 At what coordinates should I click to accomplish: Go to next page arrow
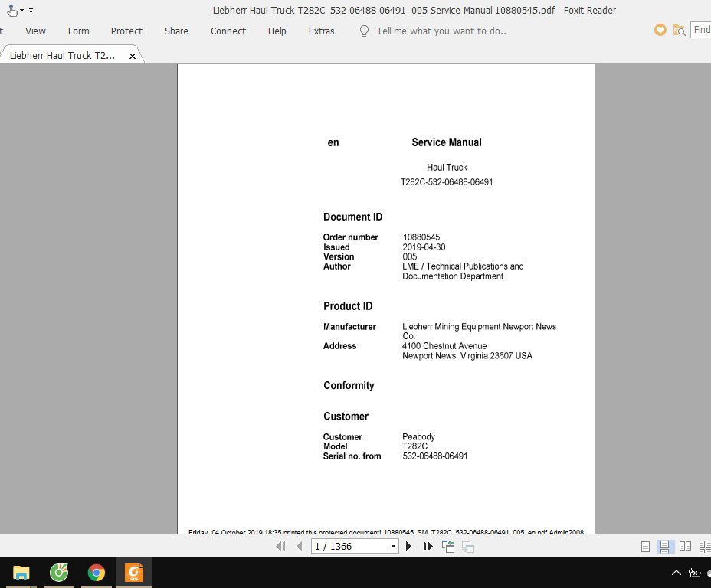point(408,547)
